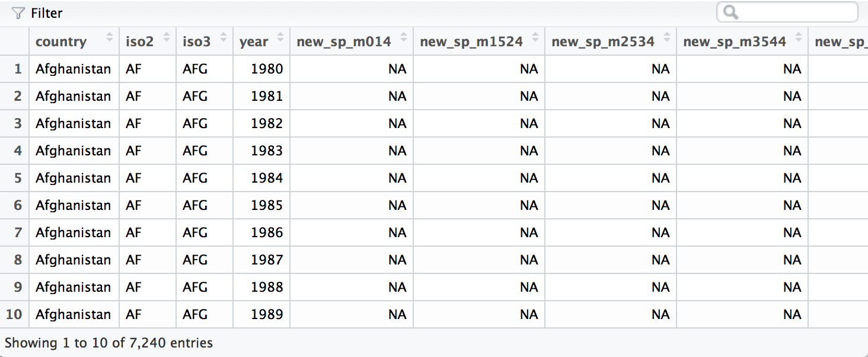Sort the new_sp_m3544 column arrows
868x357 pixels.
799,38
